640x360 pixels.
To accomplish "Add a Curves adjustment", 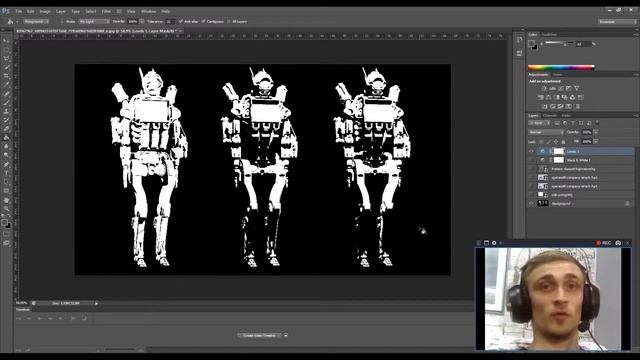I will click(x=560, y=88).
